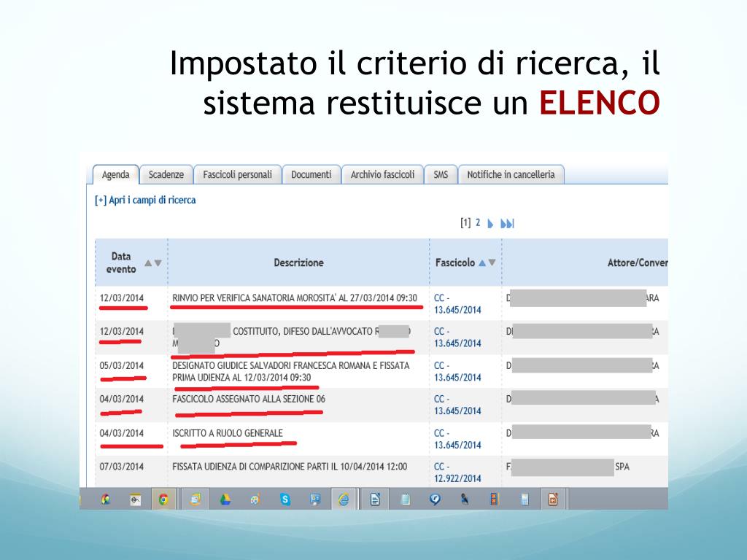Sort Fascicolo column descending arrow
This screenshot has height=560, width=747.
click(x=492, y=262)
